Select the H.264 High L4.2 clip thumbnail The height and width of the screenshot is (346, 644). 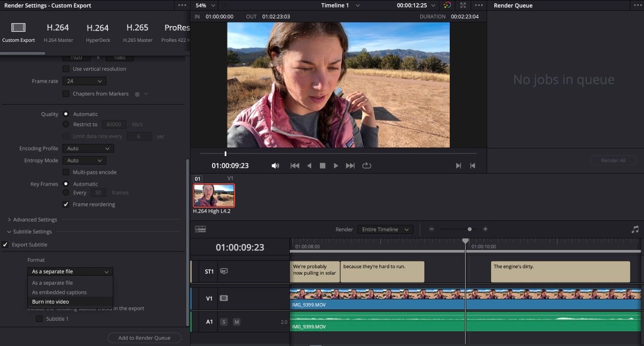pyautogui.click(x=213, y=196)
